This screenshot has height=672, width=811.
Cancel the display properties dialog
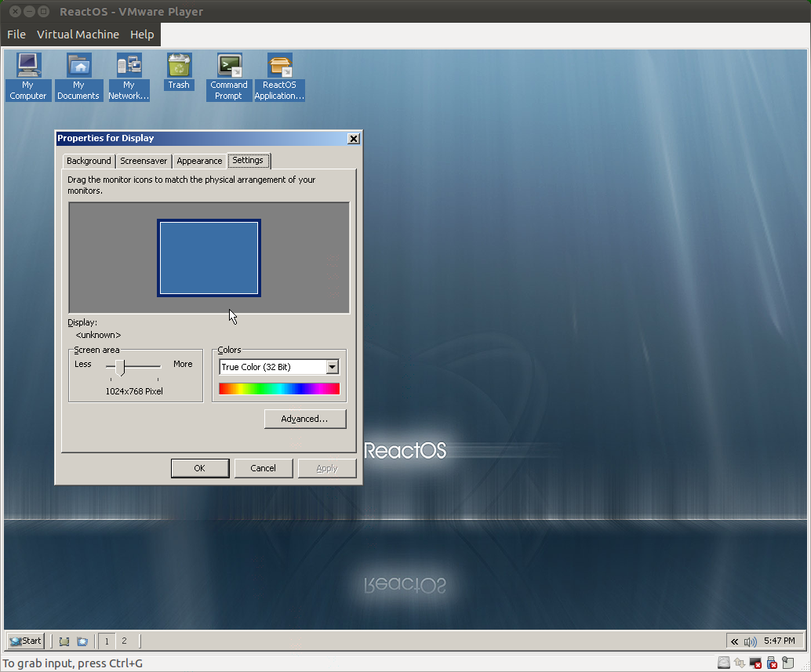(x=264, y=467)
